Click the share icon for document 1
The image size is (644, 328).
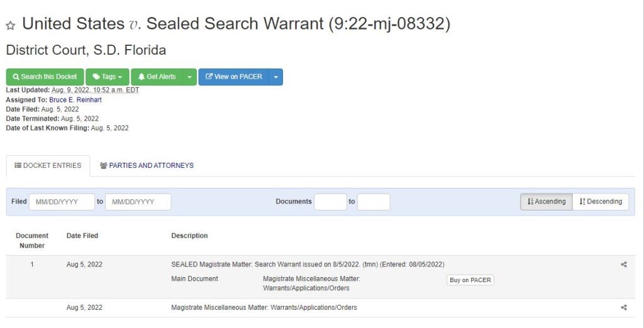pyautogui.click(x=624, y=265)
